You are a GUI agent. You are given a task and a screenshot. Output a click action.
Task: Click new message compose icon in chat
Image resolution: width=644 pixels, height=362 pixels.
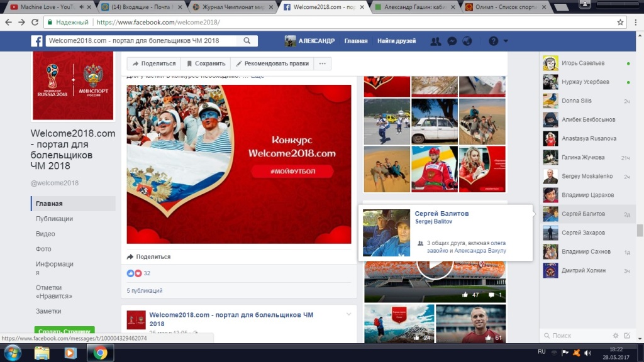coord(627,336)
